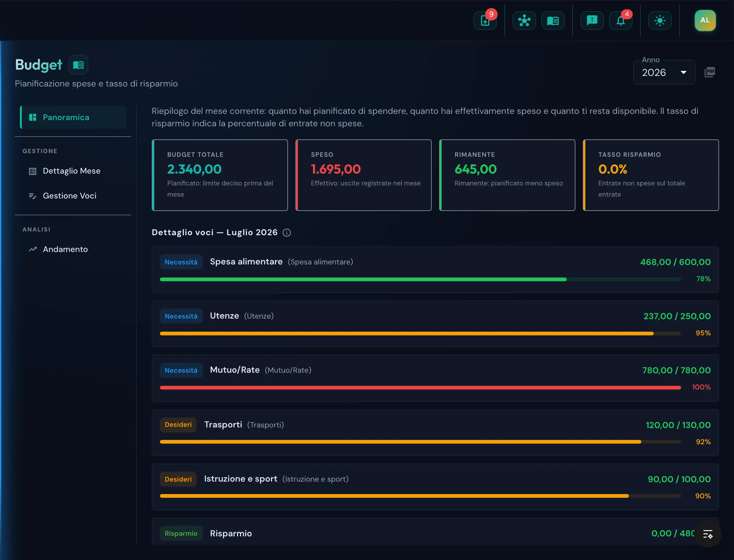Click the Andamento trend line icon
734x560 pixels.
[33, 249]
